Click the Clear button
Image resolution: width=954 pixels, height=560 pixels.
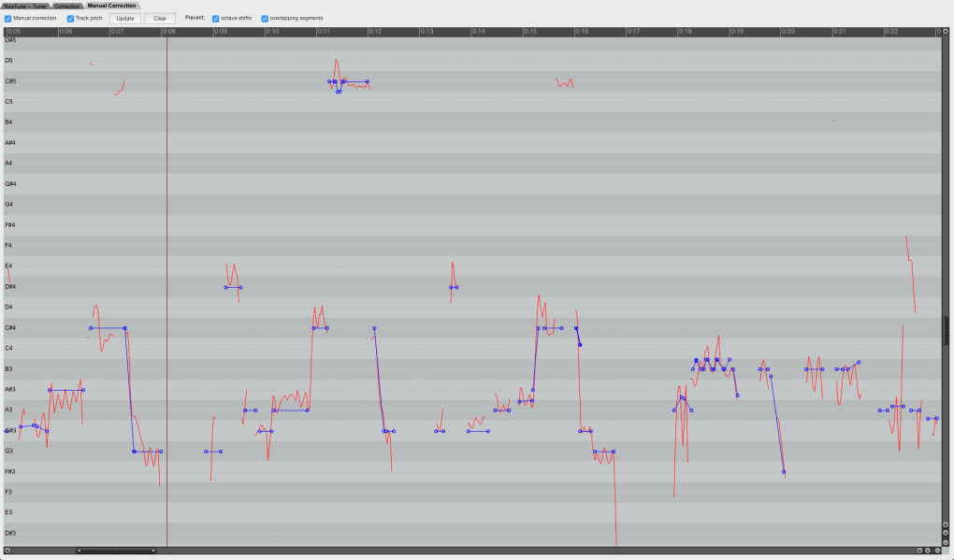pos(160,19)
